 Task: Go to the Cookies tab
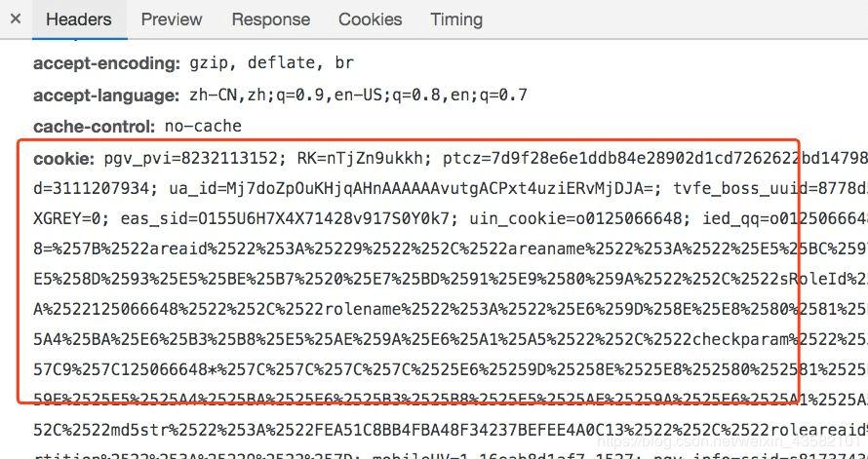click(x=370, y=19)
